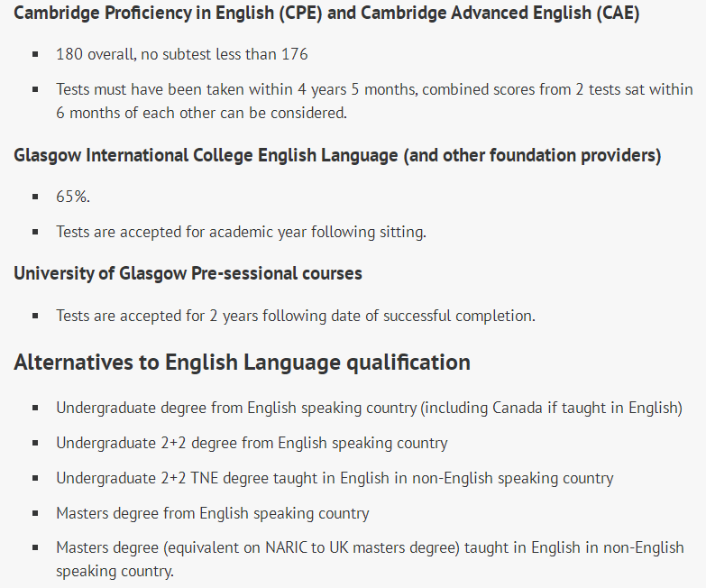This screenshot has width=706, height=588.
Task: Click the '65%.' bullet item
Action: pyautogui.click(x=73, y=197)
